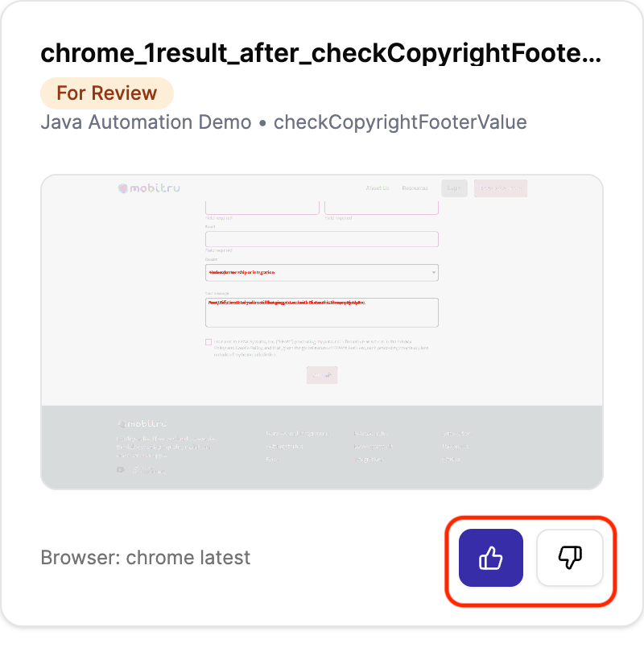
Task: Open the chrome_1result_after_checkCopyrightFoote… title
Action: pyautogui.click(x=320, y=53)
